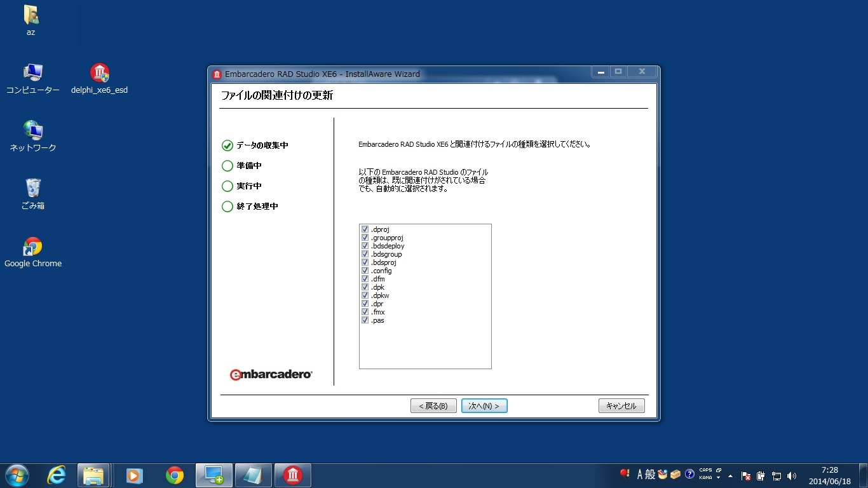
Task: Click the 実行中 step label
Action: point(249,186)
